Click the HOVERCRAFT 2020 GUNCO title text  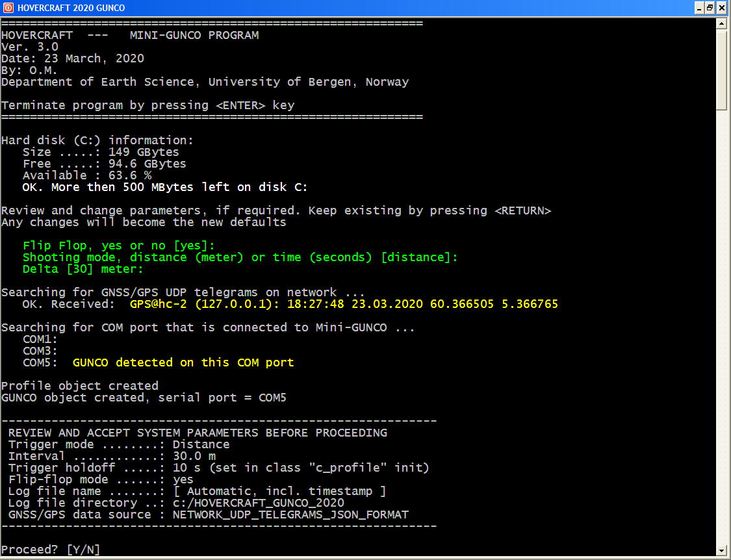(71, 8)
